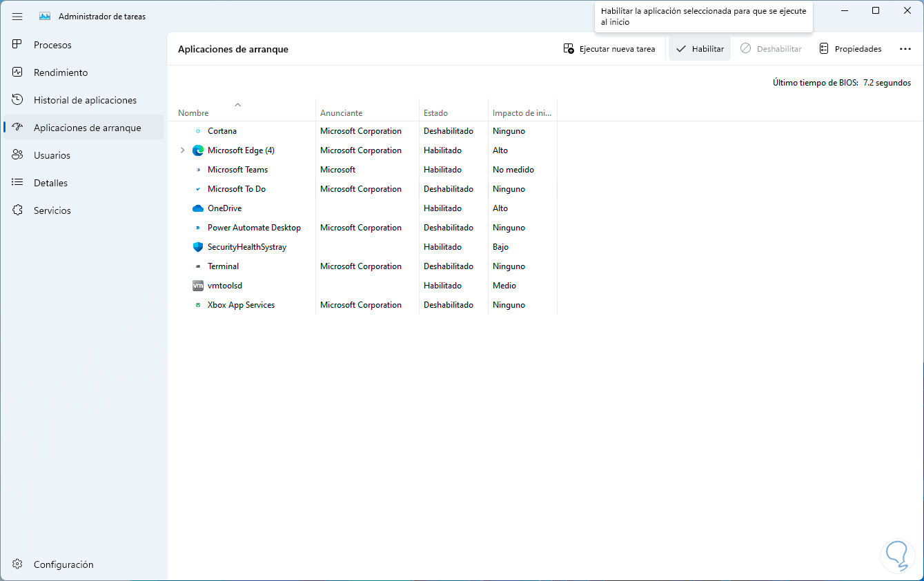Select the Microsoft To Do row
The height and width of the screenshot is (581, 924).
(x=362, y=189)
